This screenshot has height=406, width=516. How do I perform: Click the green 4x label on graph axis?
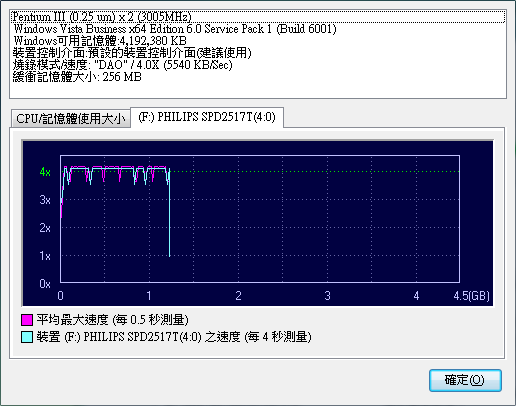click(45, 172)
